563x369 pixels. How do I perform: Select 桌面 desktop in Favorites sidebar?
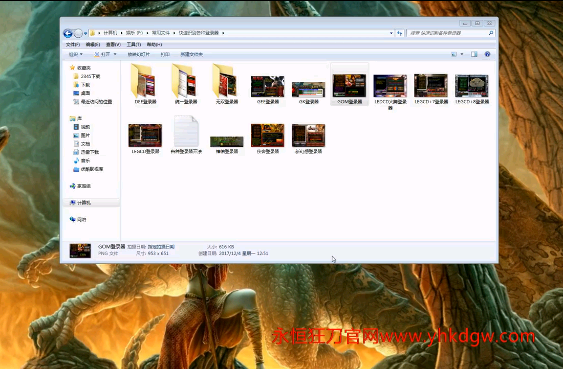(x=82, y=93)
